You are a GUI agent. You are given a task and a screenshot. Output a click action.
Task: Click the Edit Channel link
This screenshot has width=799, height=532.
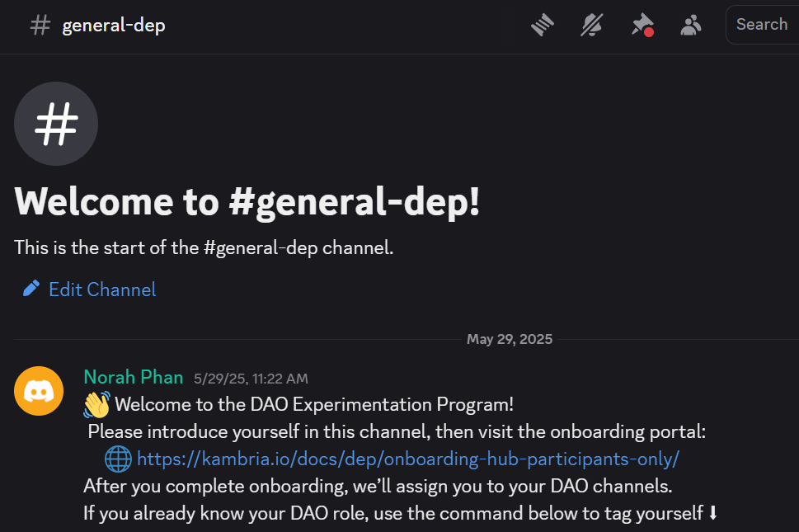point(102,290)
